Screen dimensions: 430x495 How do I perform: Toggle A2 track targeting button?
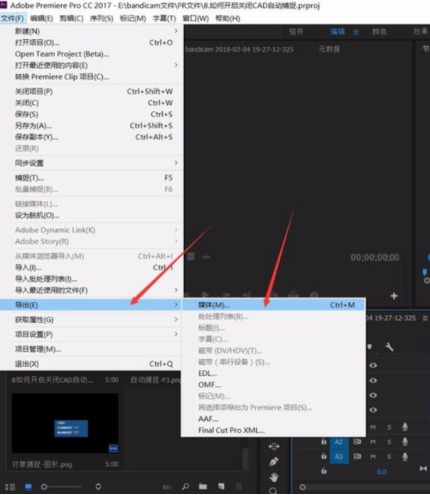339,442
